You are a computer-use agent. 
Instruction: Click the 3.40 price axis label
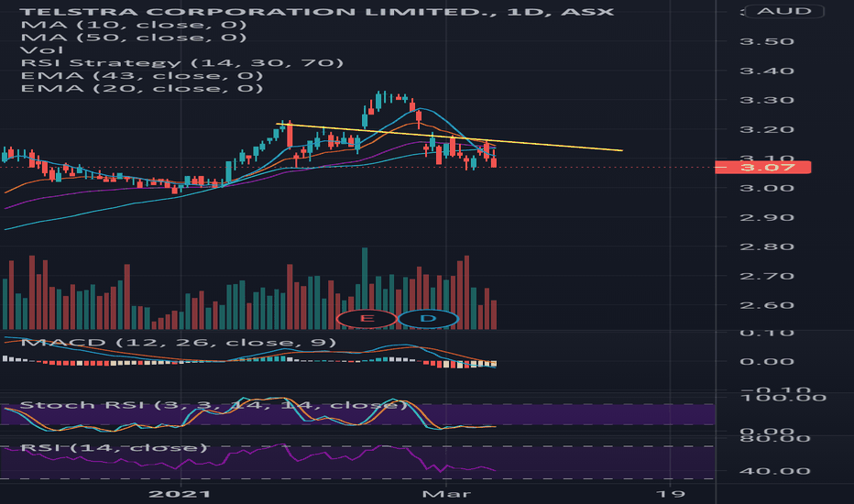[767, 71]
